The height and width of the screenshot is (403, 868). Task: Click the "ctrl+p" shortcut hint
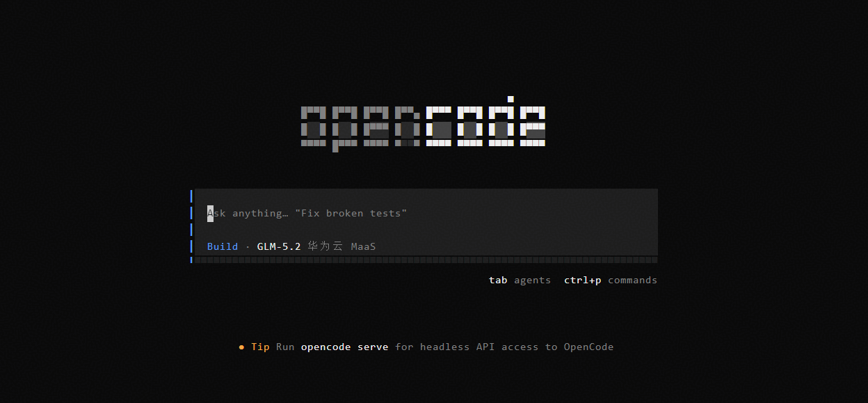tap(583, 280)
